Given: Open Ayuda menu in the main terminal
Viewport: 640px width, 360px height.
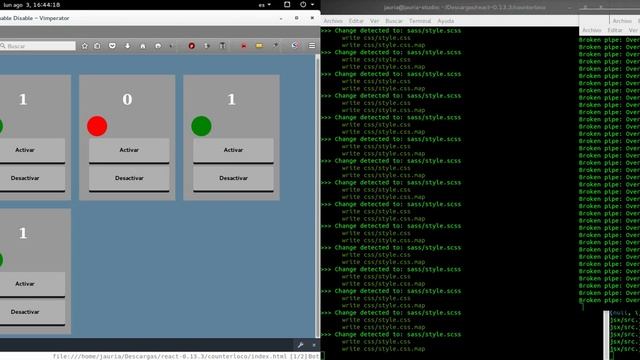Looking at the screenshot, I should [445, 21].
